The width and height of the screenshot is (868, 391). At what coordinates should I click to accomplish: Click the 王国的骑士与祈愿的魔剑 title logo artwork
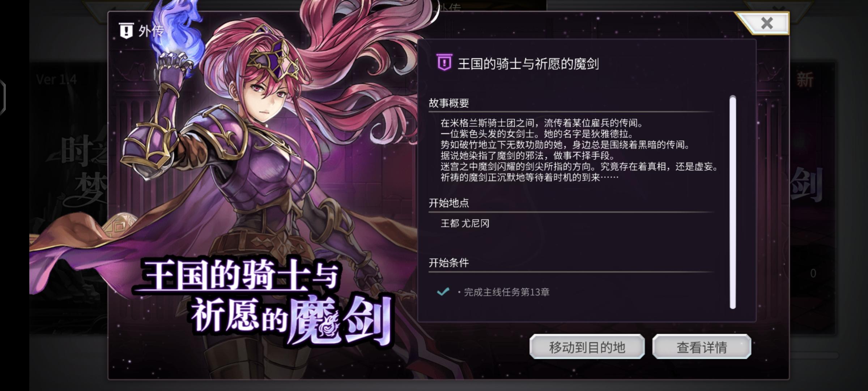tap(264, 300)
